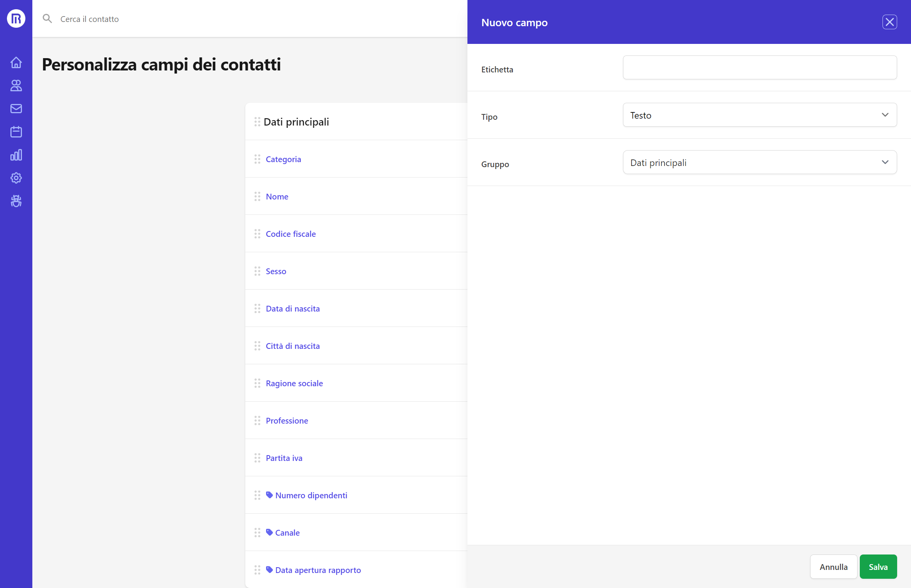Select the Contacts people icon in sidebar
The height and width of the screenshot is (588, 911).
[x=16, y=85]
